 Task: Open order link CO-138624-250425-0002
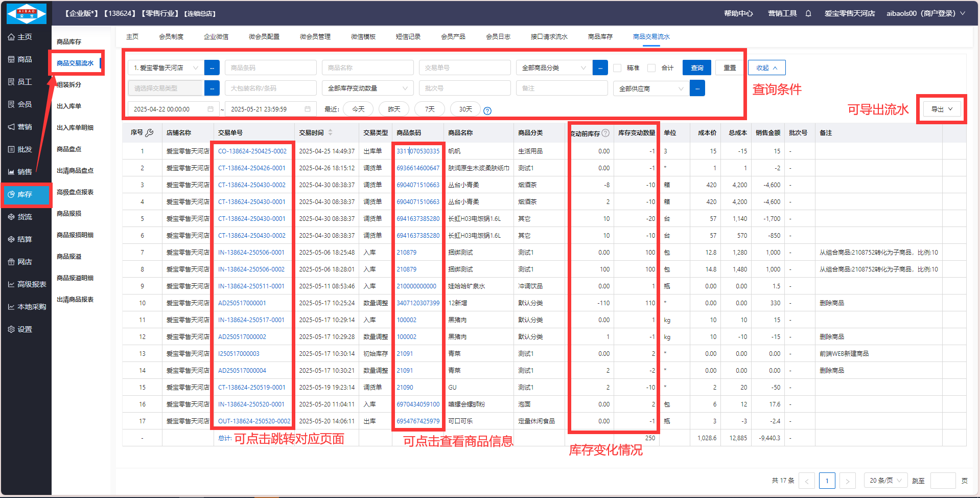[x=252, y=151]
